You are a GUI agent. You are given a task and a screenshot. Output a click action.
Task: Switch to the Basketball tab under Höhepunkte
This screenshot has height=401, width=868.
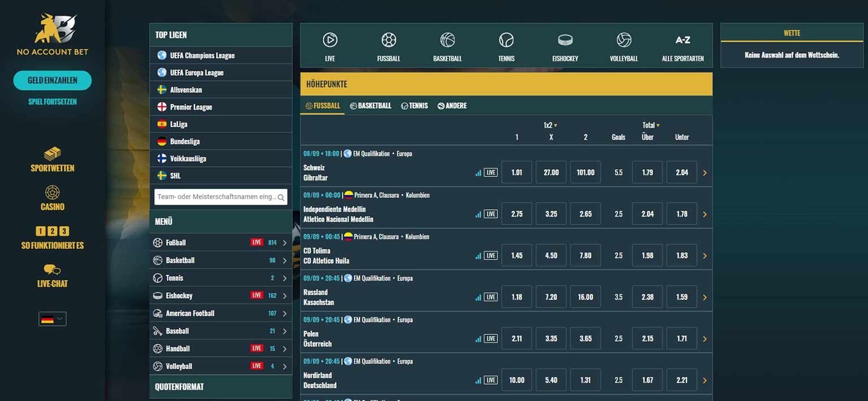pyautogui.click(x=370, y=105)
